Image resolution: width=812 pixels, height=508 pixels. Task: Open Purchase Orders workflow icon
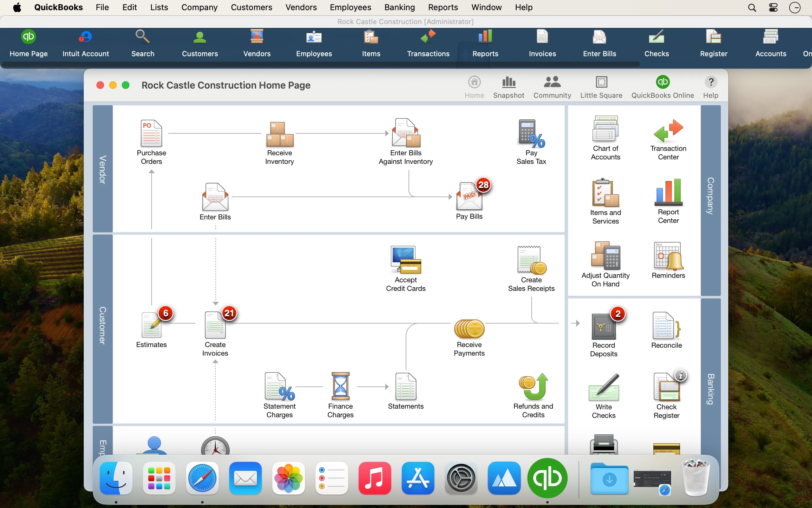[x=151, y=133]
